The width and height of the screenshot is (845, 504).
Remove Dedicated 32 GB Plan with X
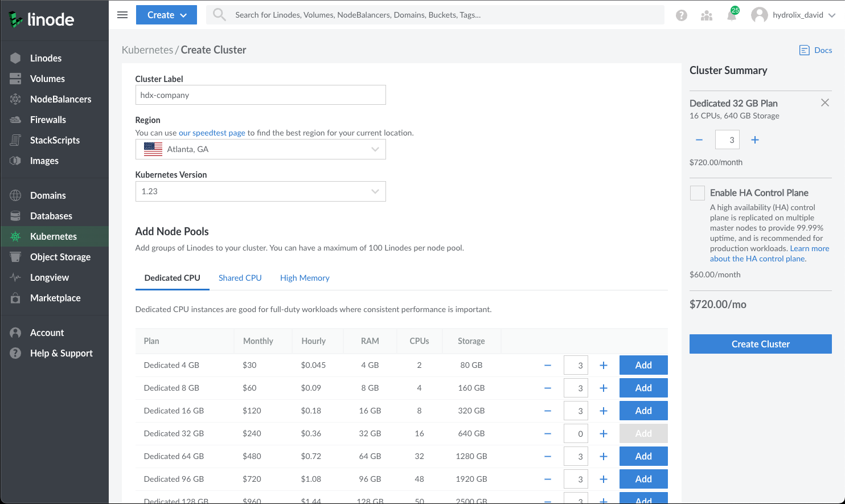[x=825, y=103]
